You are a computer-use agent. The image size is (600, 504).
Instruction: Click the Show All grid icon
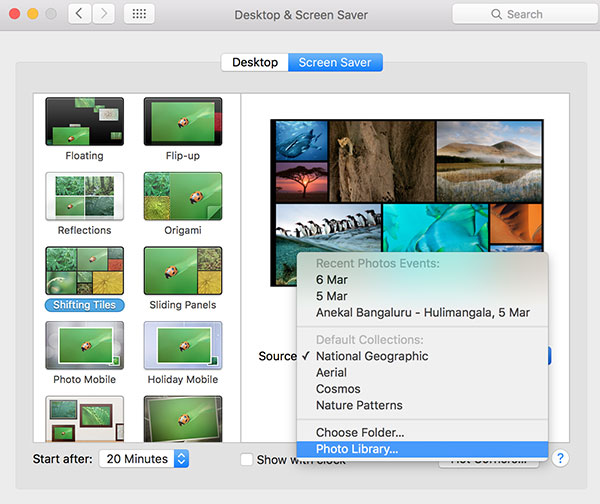click(x=139, y=15)
